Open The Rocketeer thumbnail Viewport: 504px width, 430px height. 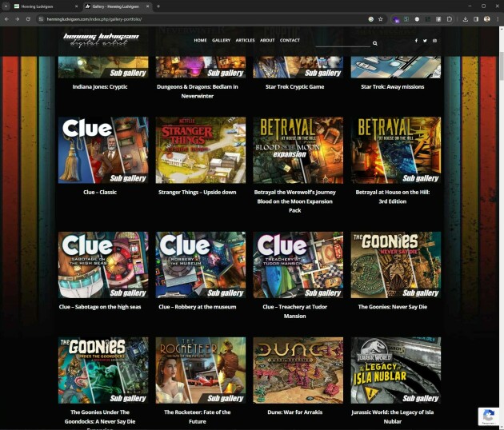[201, 370]
